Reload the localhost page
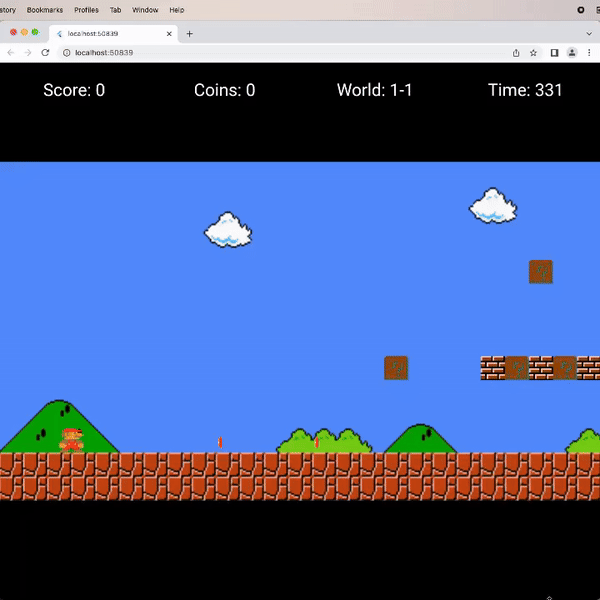The height and width of the screenshot is (600, 600). click(45, 52)
